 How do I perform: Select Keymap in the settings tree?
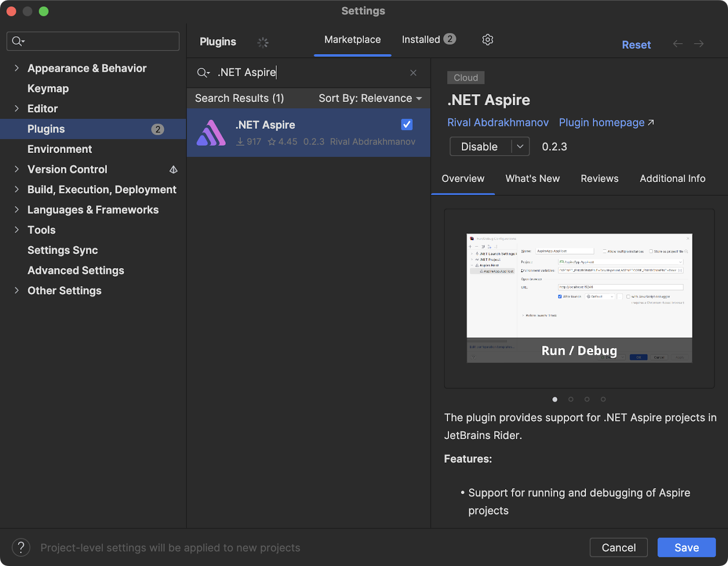[48, 89]
